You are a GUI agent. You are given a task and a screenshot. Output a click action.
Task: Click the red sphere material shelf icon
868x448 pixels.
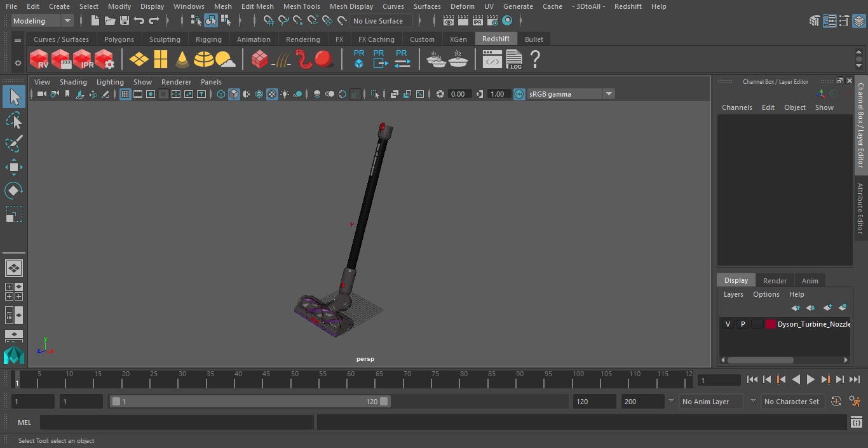pyautogui.click(x=324, y=60)
